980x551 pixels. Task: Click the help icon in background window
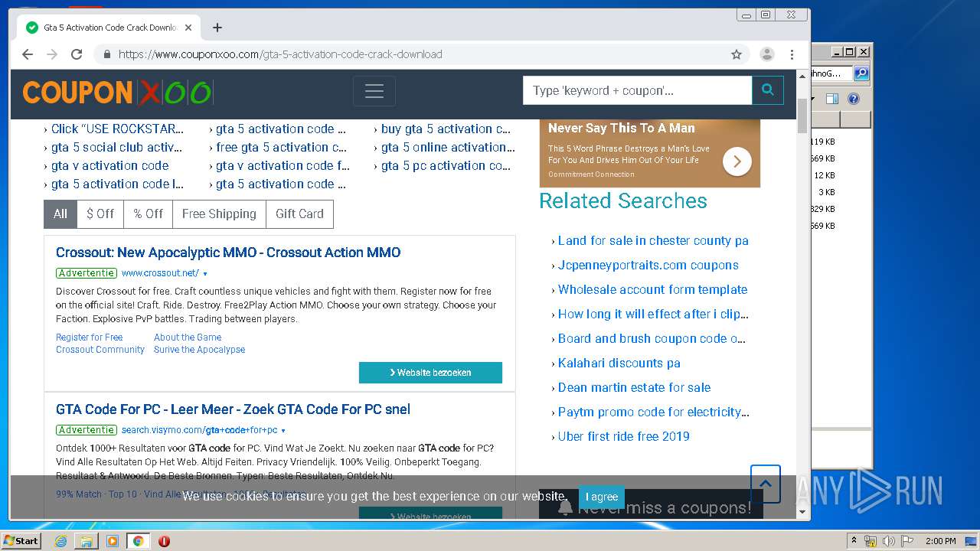click(x=854, y=99)
